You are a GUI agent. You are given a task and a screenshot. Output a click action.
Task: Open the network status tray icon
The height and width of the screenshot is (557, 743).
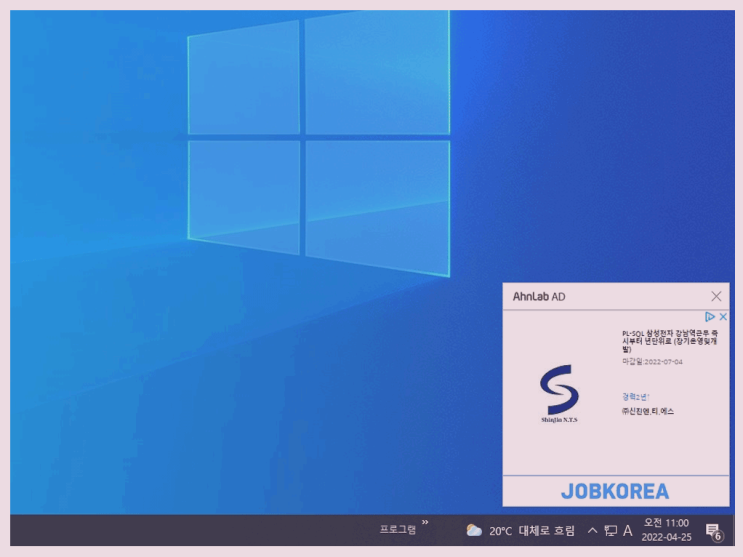click(610, 530)
